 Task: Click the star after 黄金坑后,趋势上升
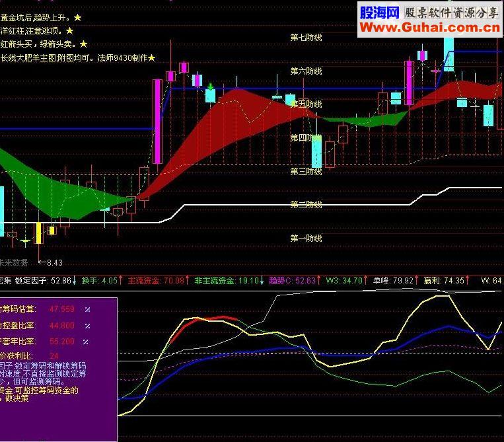coord(77,18)
